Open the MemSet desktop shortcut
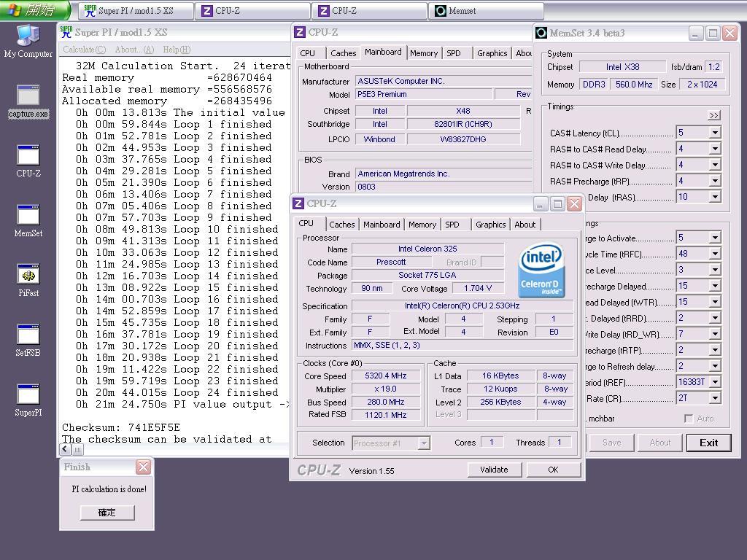 click(x=28, y=221)
